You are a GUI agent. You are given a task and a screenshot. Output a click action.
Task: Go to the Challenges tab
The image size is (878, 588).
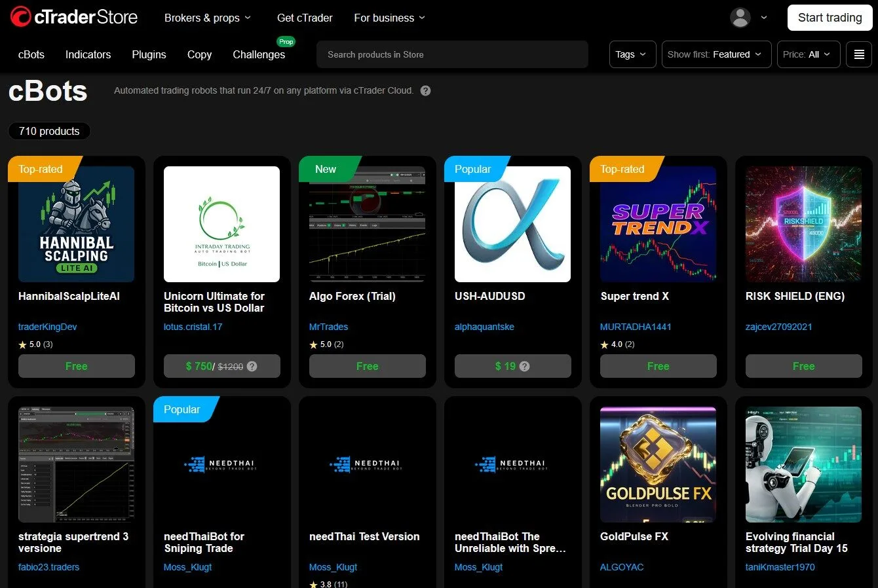click(259, 54)
